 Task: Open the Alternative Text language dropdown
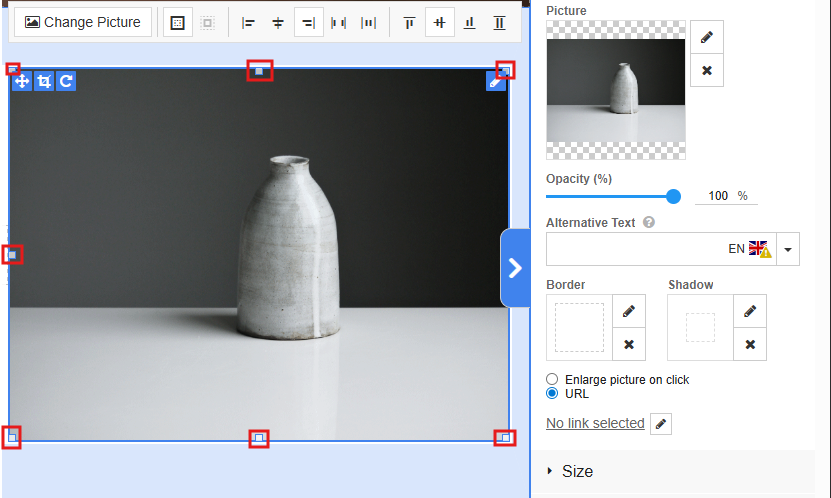point(788,249)
